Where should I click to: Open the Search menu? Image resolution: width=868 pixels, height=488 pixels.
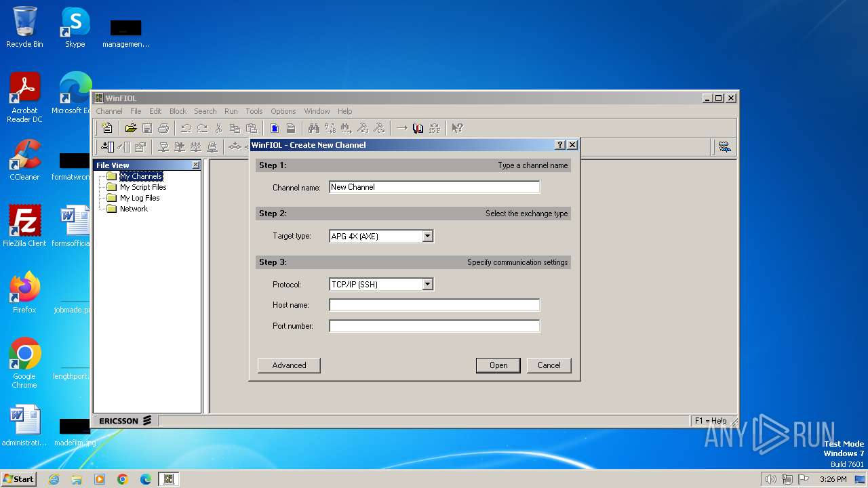point(205,111)
